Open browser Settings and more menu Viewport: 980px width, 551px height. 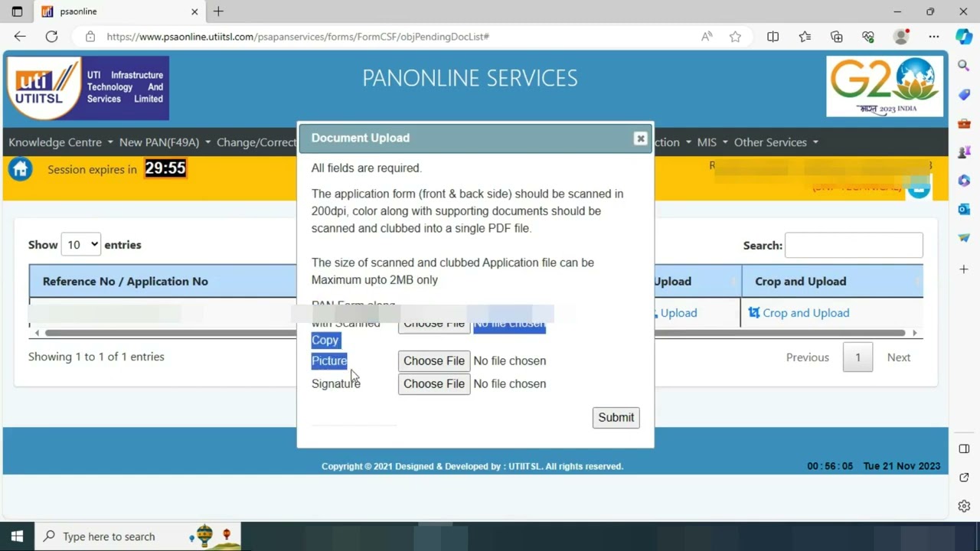(933, 36)
